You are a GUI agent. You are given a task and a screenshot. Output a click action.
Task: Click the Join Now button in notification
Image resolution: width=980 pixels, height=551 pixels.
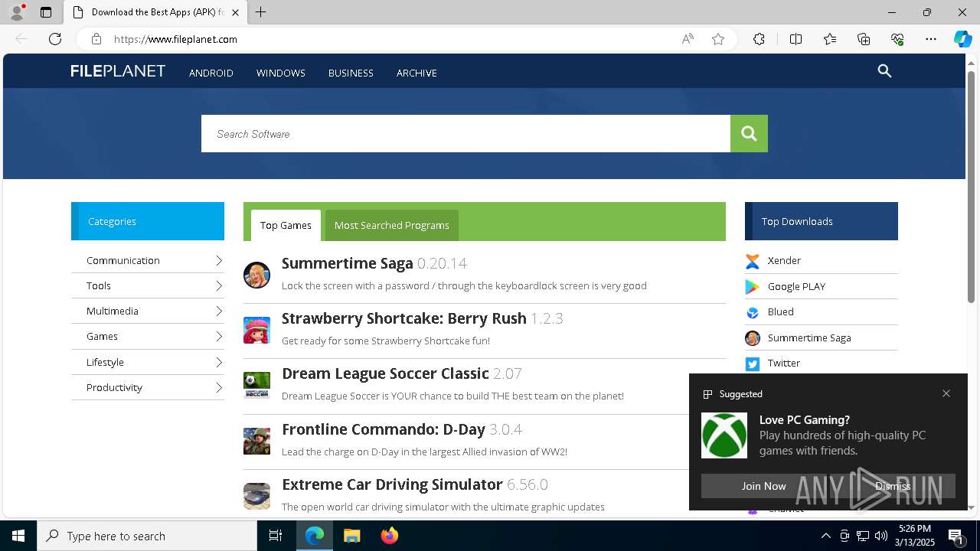[x=763, y=486]
